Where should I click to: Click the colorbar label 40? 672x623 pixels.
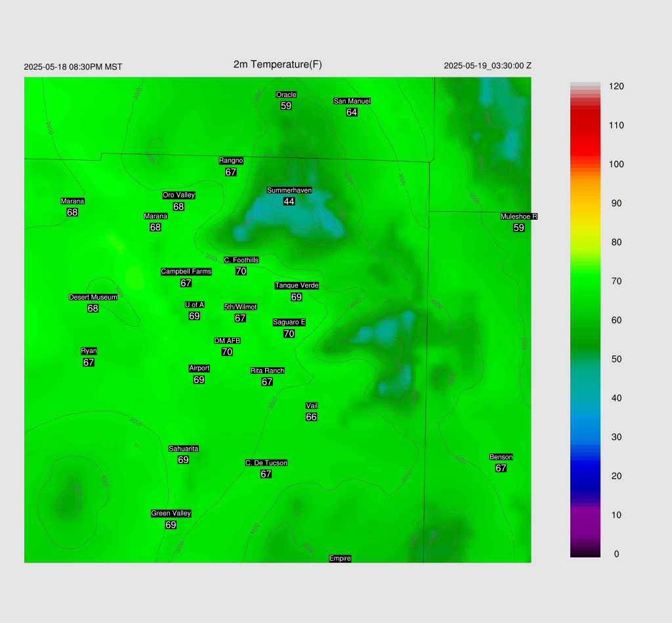pos(616,398)
